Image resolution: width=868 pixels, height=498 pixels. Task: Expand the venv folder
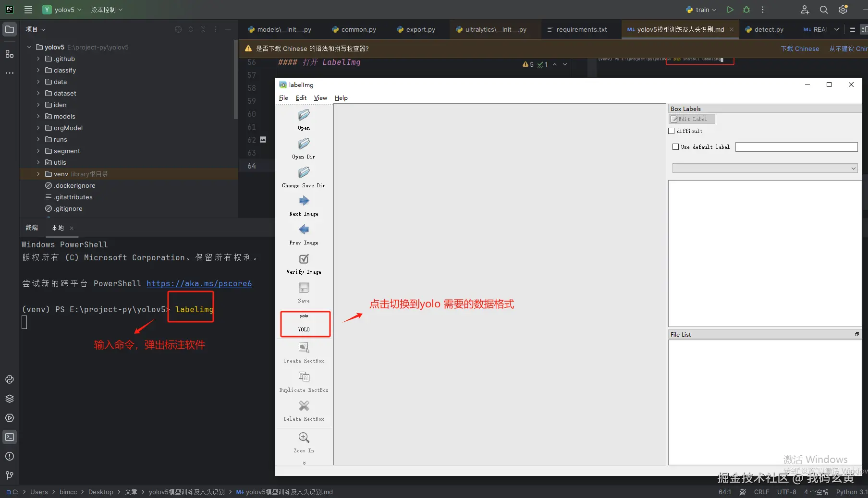(38, 174)
